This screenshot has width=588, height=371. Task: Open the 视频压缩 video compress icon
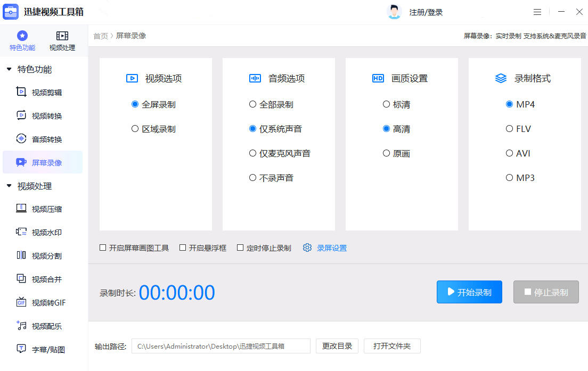pyautogui.click(x=21, y=209)
